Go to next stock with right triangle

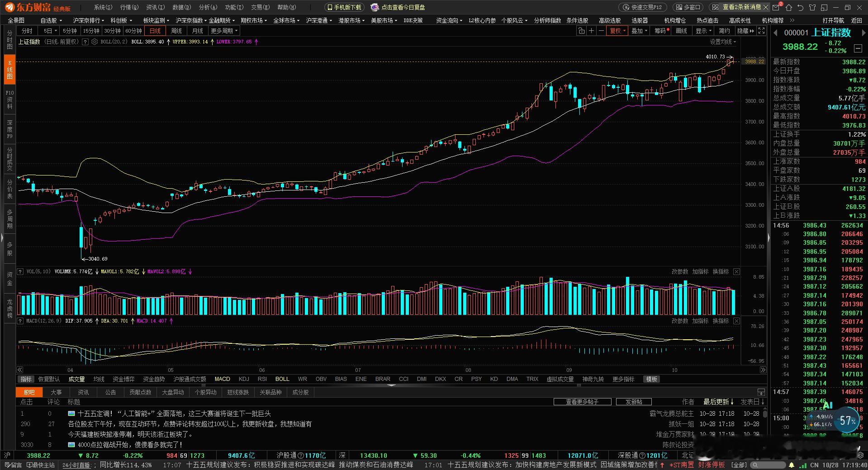pos(863,33)
